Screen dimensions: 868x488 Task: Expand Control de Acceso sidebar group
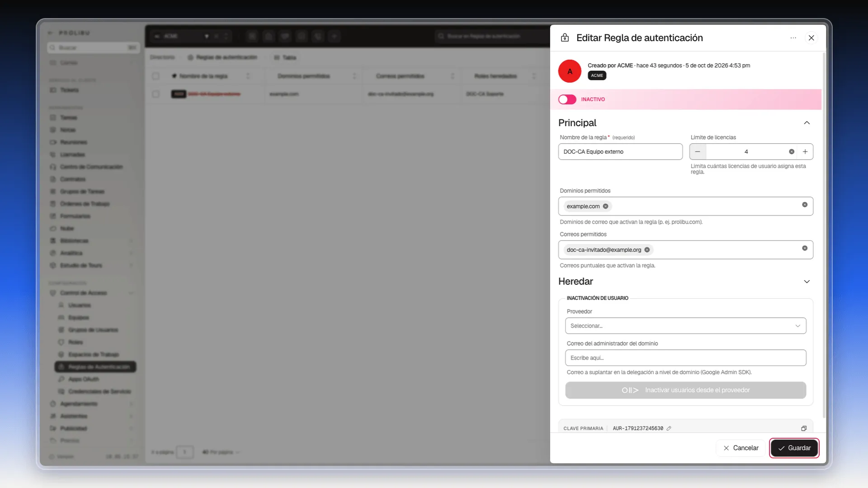pyautogui.click(x=92, y=293)
